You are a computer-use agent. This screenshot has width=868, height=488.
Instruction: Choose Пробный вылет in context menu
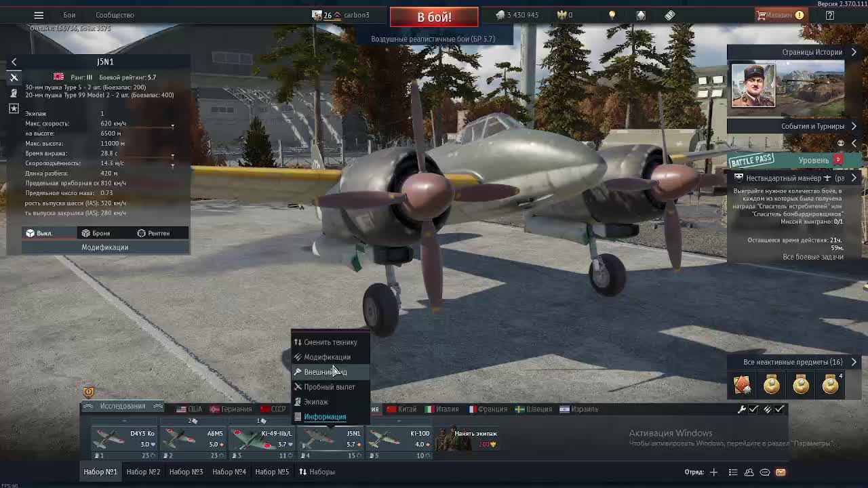(x=331, y=387)
